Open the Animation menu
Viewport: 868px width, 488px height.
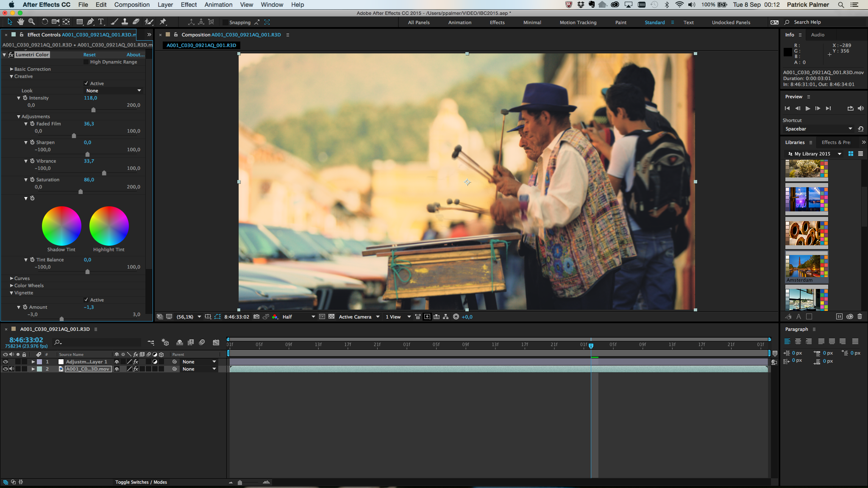(x=218, y=5)
